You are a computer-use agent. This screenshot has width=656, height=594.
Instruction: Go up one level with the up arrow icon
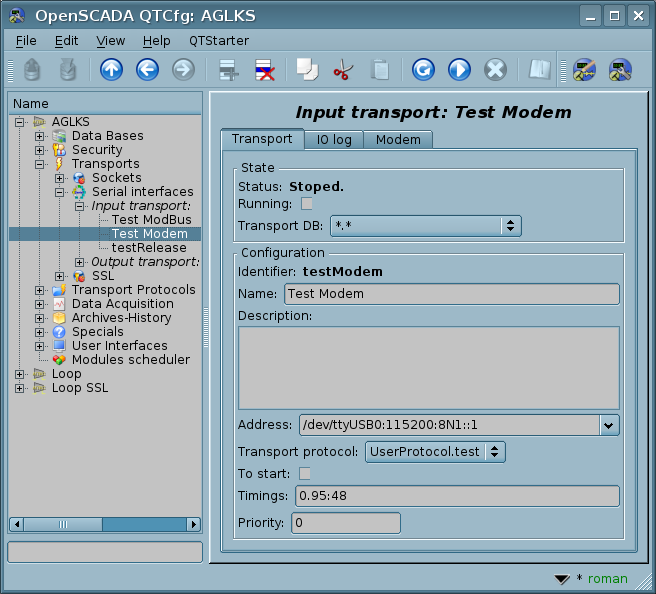[111, 69]
